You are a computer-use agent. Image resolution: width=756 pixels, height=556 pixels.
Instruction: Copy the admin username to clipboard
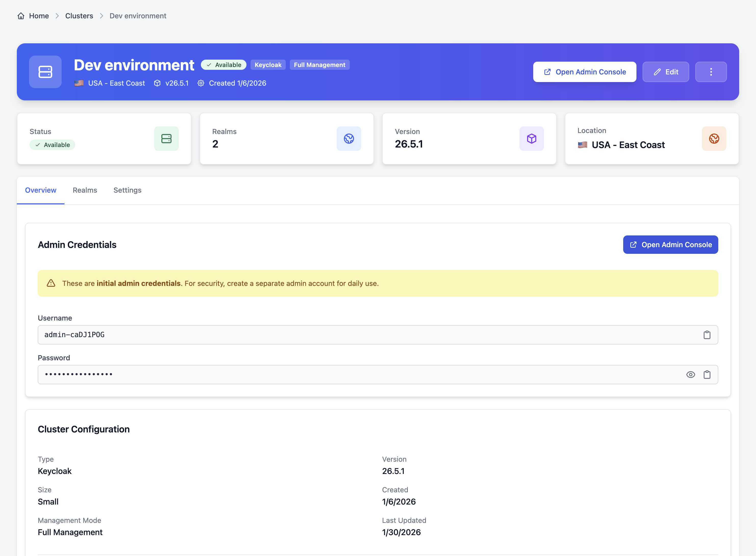coord(707,335)
